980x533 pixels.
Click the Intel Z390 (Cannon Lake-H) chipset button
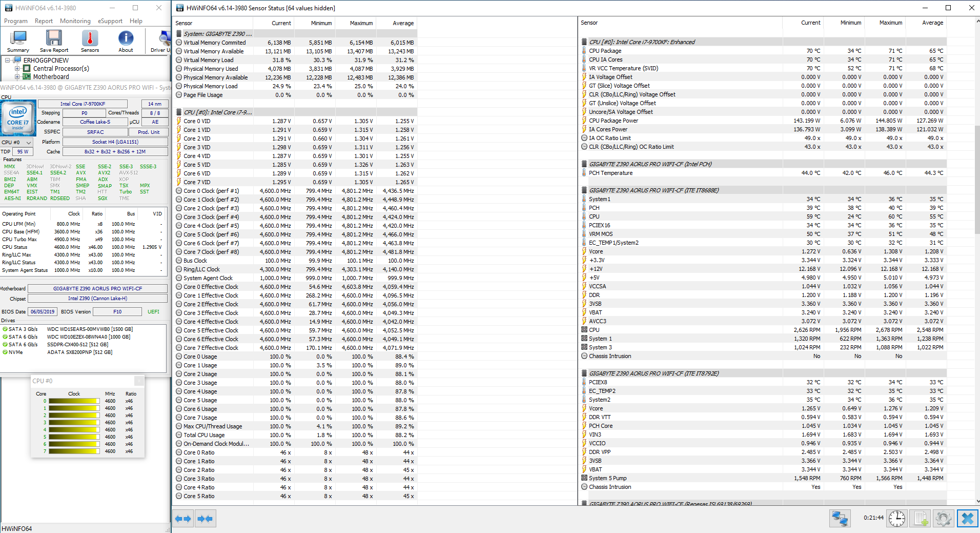(97, 299)
